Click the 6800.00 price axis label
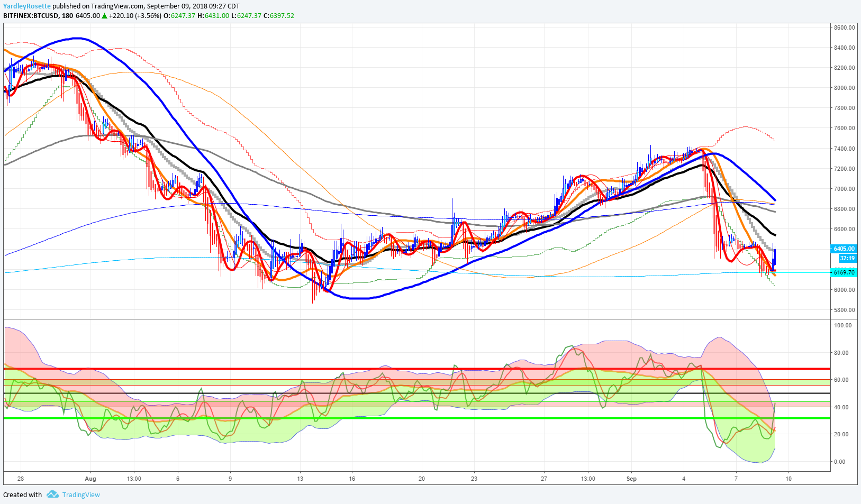The width and height of the screenshot is (861, 504). click(x=844, y=209)
